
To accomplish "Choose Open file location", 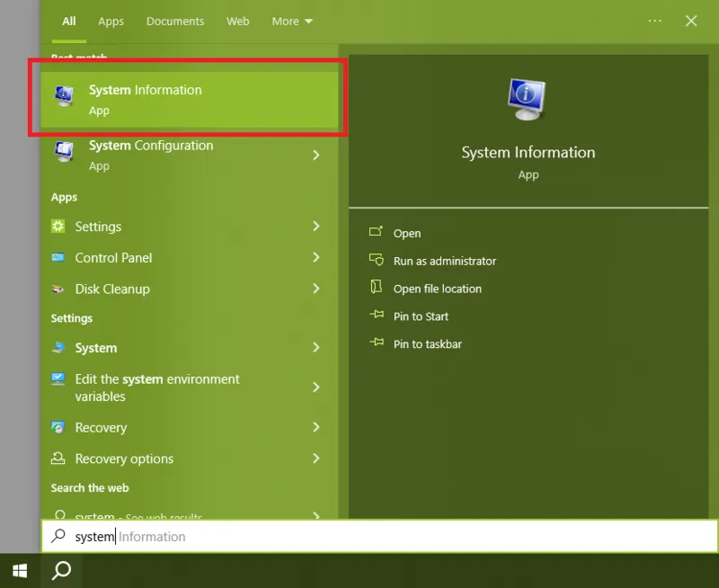I will 438,289.
